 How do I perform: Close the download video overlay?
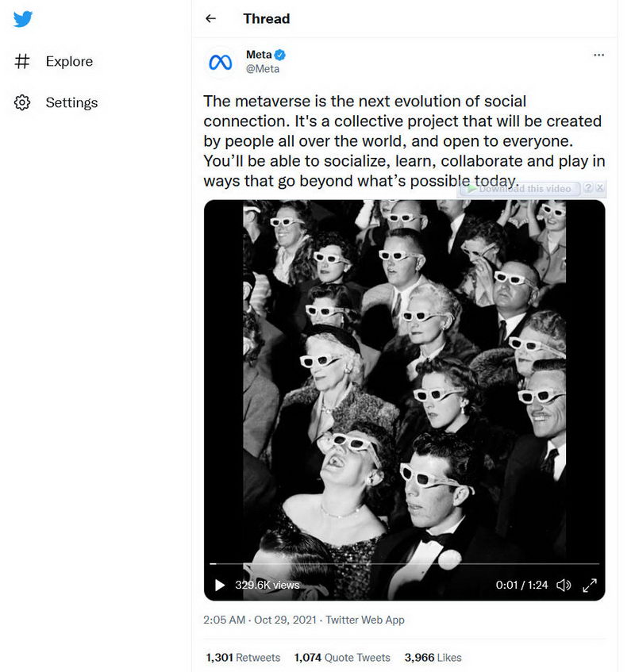[600, 188]
